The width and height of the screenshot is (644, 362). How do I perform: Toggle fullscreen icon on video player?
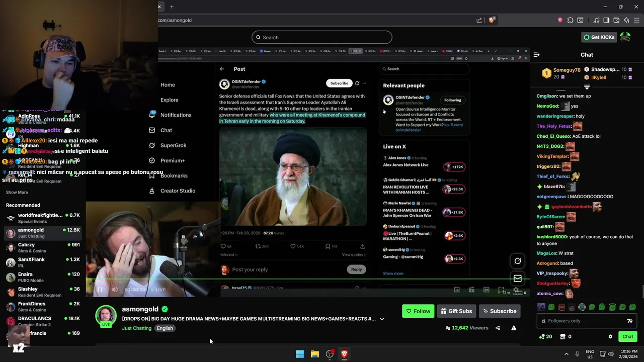501,290
